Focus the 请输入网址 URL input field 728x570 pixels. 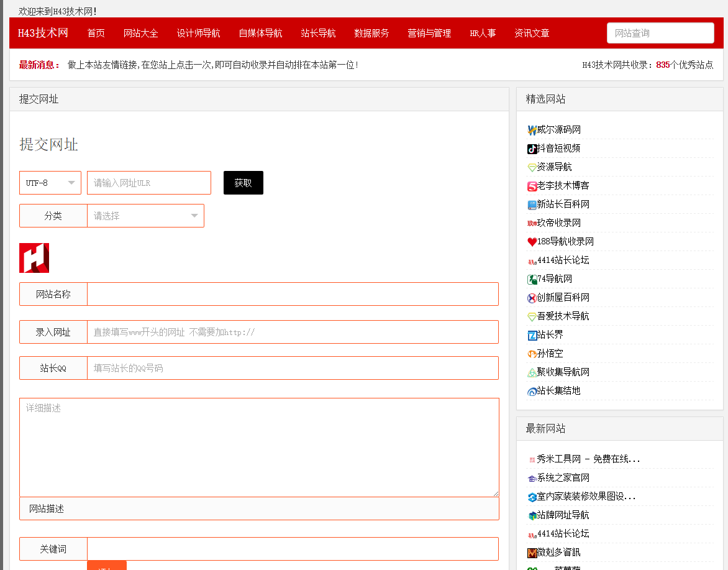(x=149, y=183)
